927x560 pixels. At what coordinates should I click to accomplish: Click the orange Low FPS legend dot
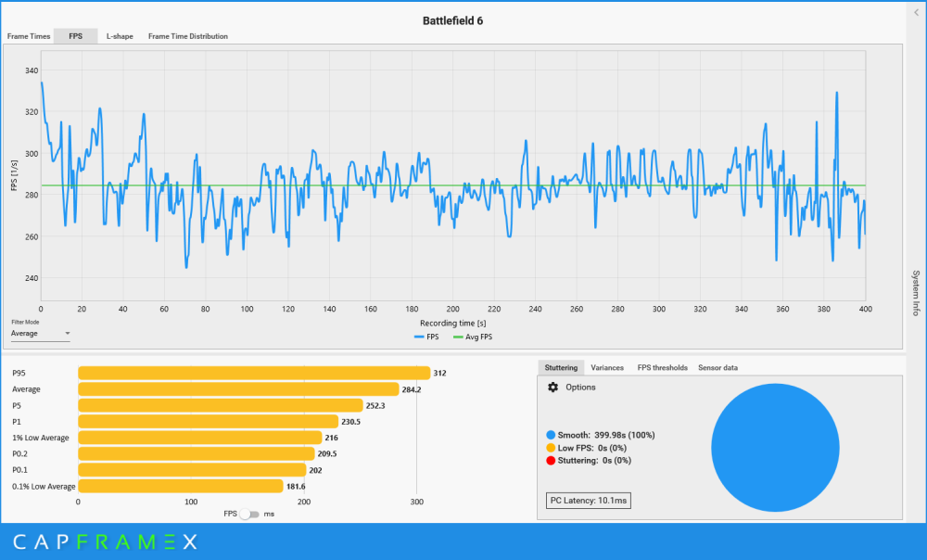(552, 447)
